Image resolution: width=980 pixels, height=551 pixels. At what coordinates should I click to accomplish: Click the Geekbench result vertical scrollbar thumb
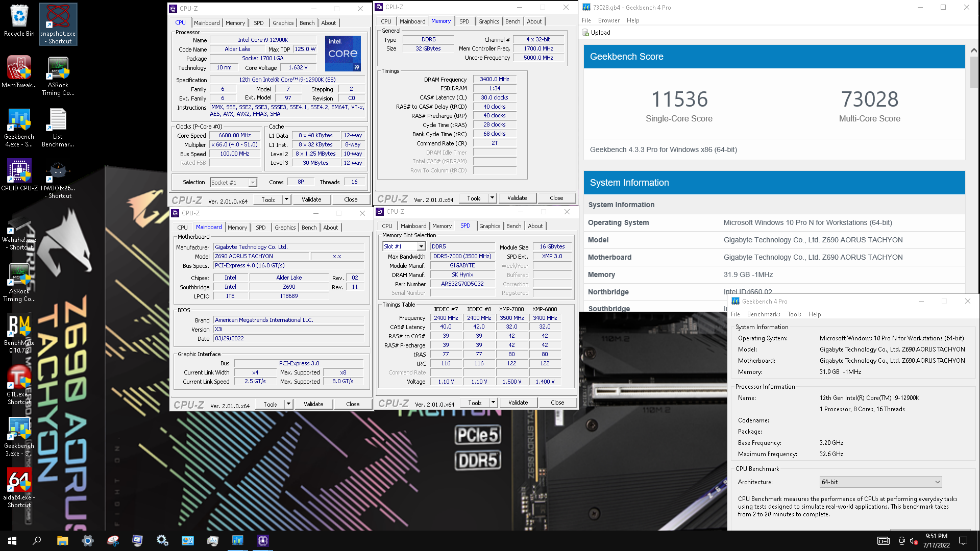click(x=973, y=71)
